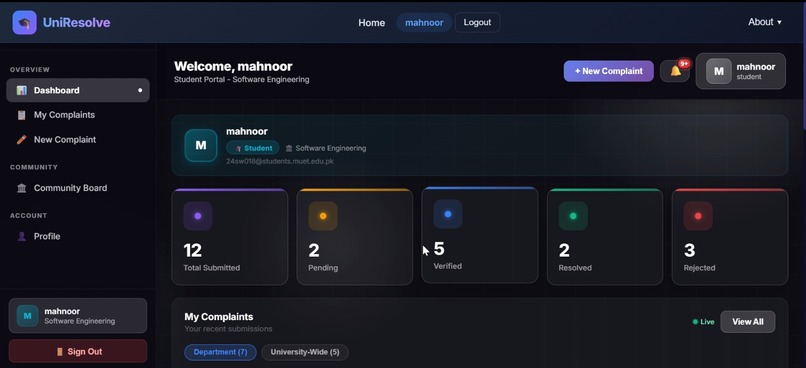Viewport: 806px width, 368px height.
Task: Click the Your recent submissions text
Action: point(228,329)
